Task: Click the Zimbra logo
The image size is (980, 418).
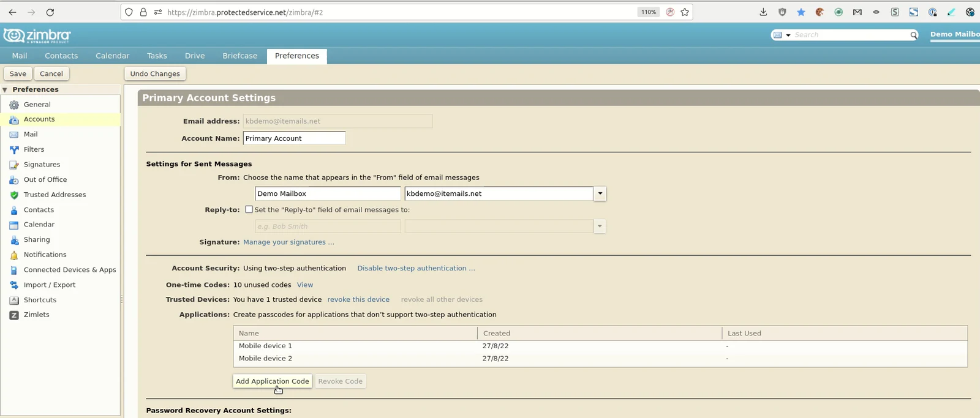Action: click(37, 35)
